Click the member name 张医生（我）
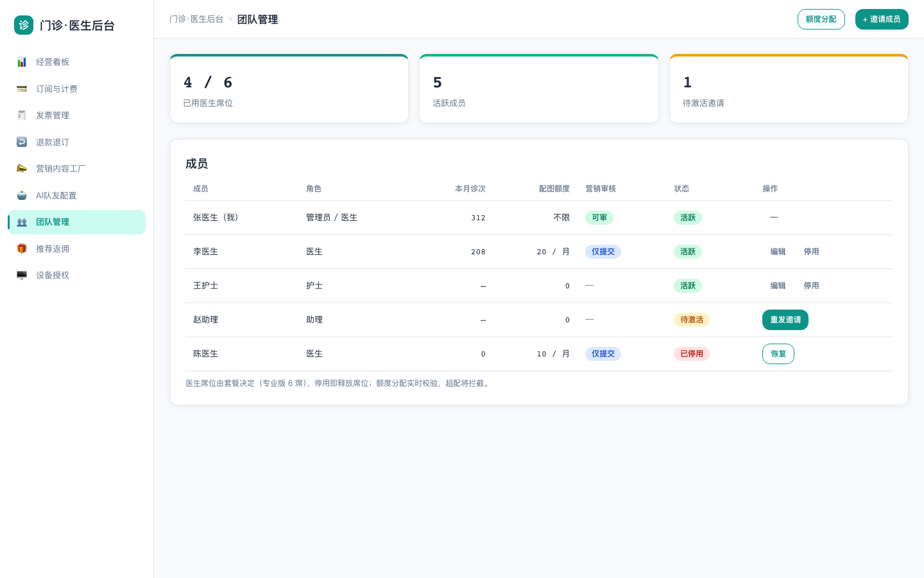Screen dimensions: 924x578 point(218,218)
